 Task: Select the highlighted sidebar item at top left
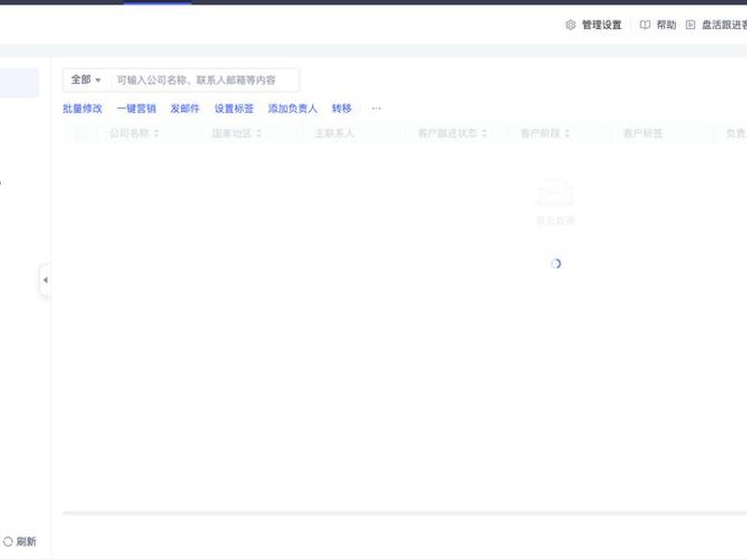[19, 83]
